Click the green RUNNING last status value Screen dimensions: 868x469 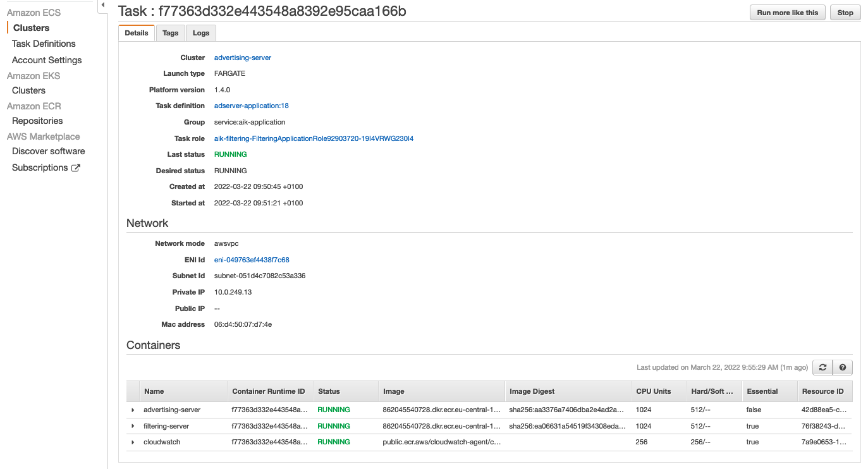coord(231,154)
